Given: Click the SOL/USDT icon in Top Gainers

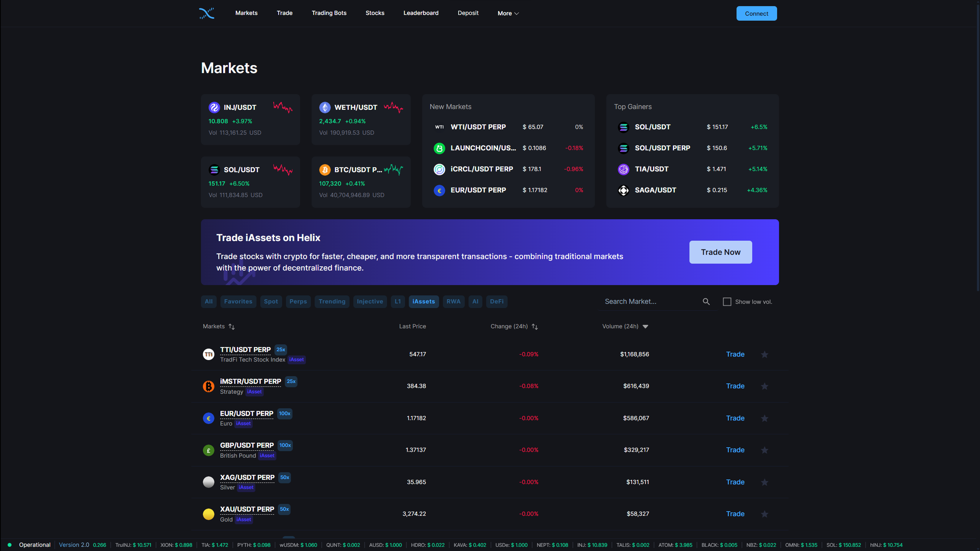Looking at the screenshot, I should pyautogui.click(x=624, y=127).
